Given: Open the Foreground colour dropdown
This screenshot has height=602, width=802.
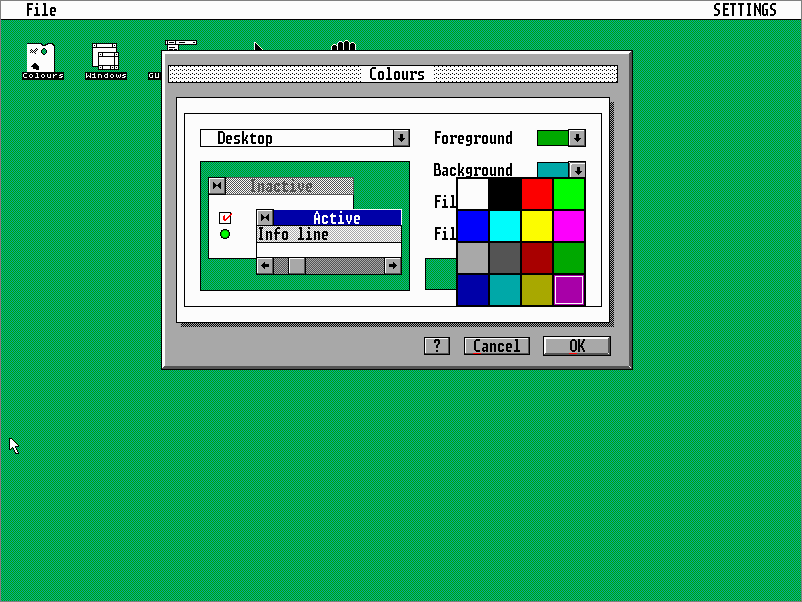Looking at the screenshot, I should coord(577,137).
